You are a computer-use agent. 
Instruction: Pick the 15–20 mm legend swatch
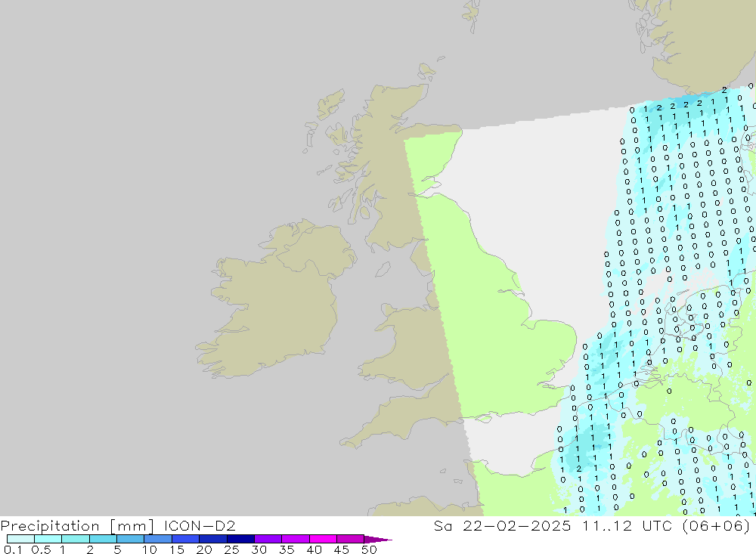[x=185, y=539]
